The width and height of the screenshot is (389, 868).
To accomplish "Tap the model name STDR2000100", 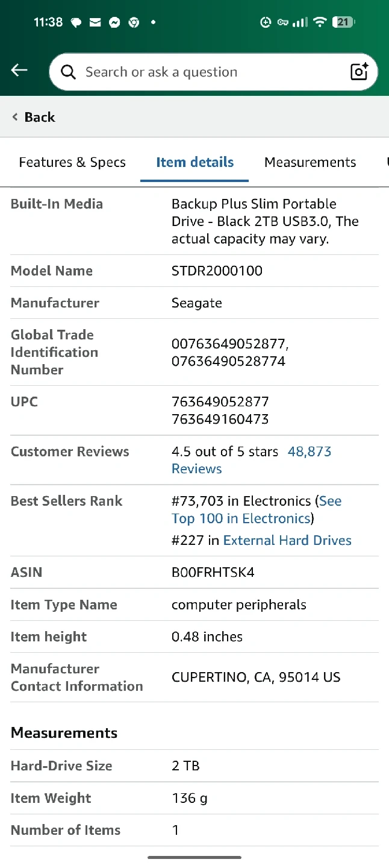I will click(x=217, y=271).
